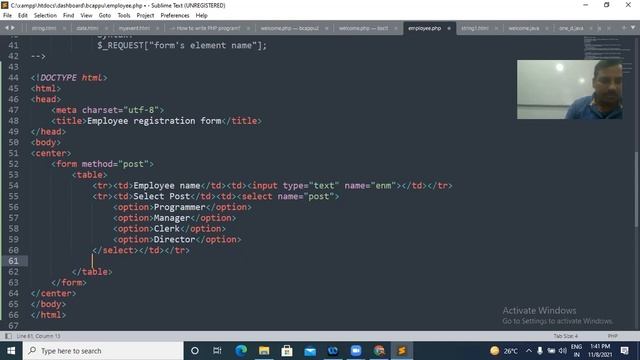Screen dimensions: 640x360
Task: Open the PHP syntax selector
Action: [x=612, y=336]
